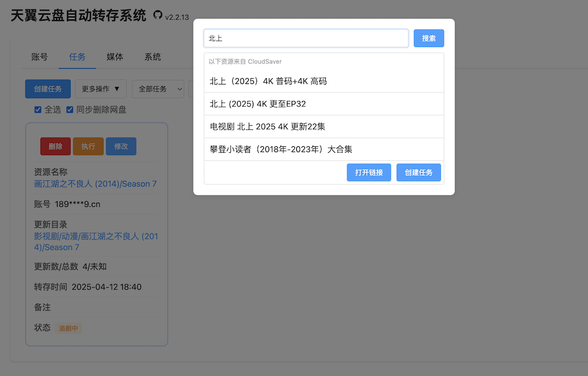Select result 北上（2025）4K 普码+4K 高码
This screenshot has width=588, height=376.
click(x=324, y=81)
